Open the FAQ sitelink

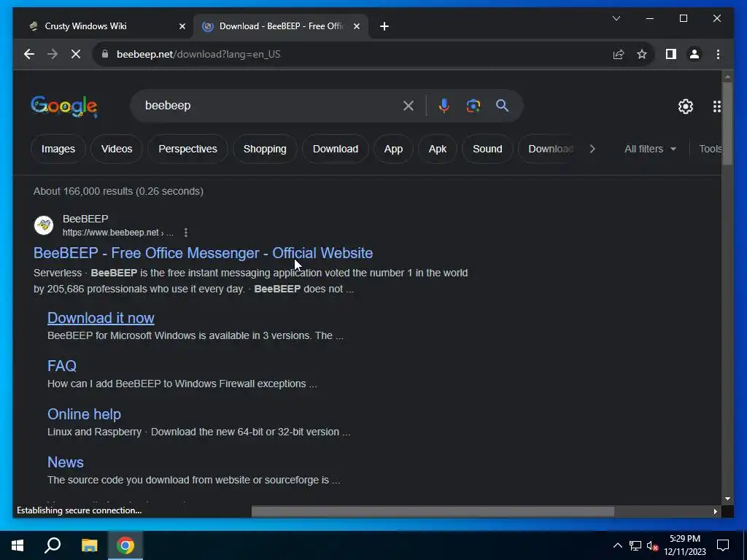[x=62, y=366]
